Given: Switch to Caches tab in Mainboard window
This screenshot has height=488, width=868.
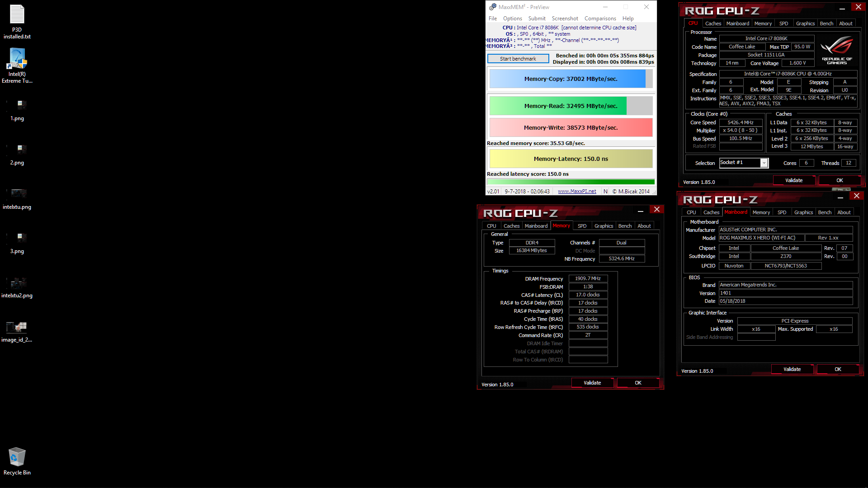Looking at the screenshot, I should coord(711,212).
